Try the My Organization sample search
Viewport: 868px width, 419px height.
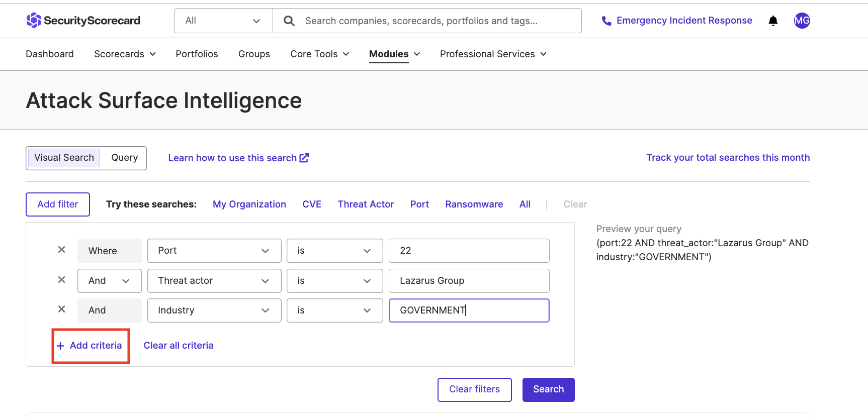[x=249, y=204]
